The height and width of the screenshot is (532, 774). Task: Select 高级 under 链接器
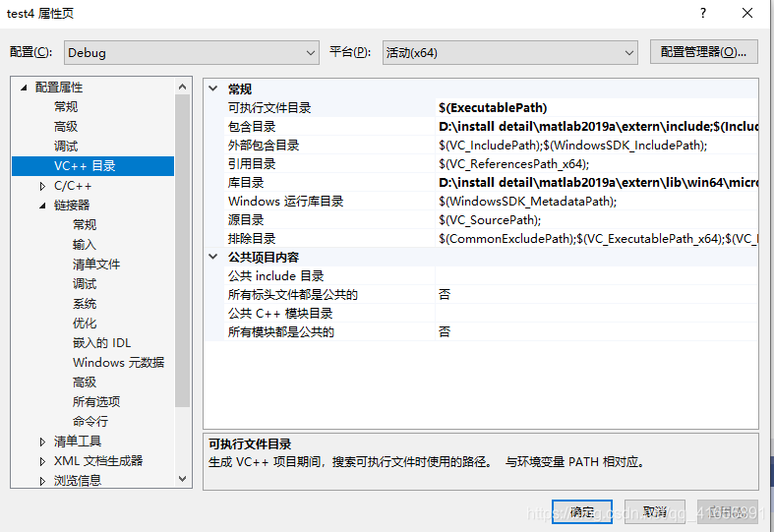click(85, 382)
